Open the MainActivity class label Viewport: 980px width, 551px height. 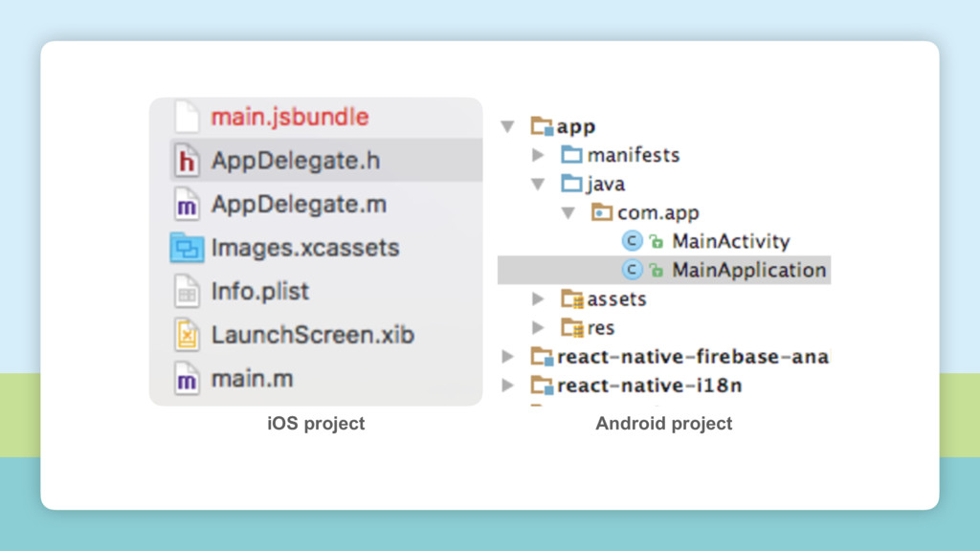point(731,242)
